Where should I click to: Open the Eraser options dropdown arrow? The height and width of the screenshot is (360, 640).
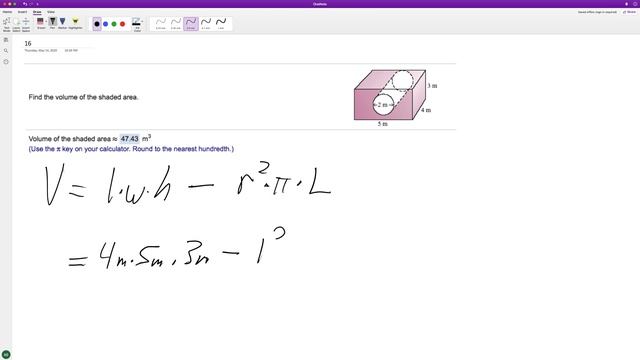coord(46,21)
